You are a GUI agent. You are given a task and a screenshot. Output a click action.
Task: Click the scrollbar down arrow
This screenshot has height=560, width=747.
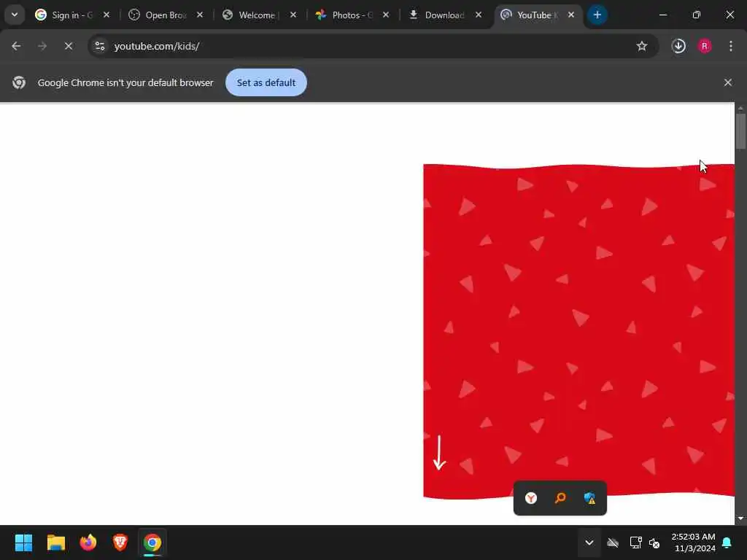740,518
